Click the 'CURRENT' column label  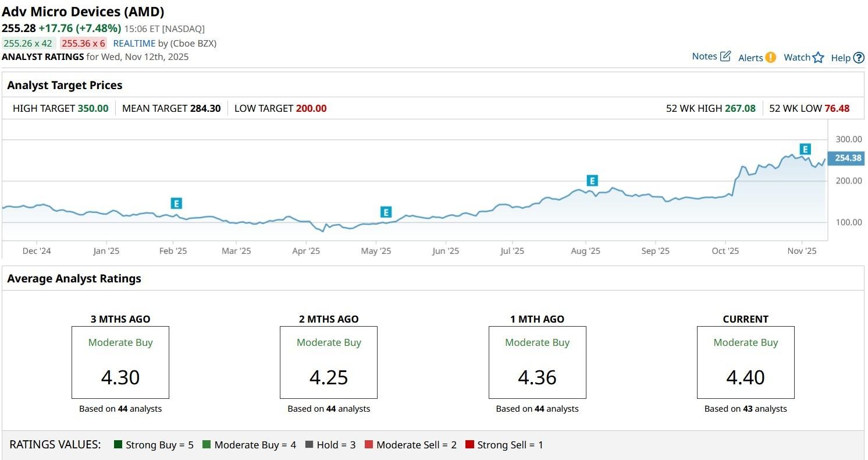point(746,319)
